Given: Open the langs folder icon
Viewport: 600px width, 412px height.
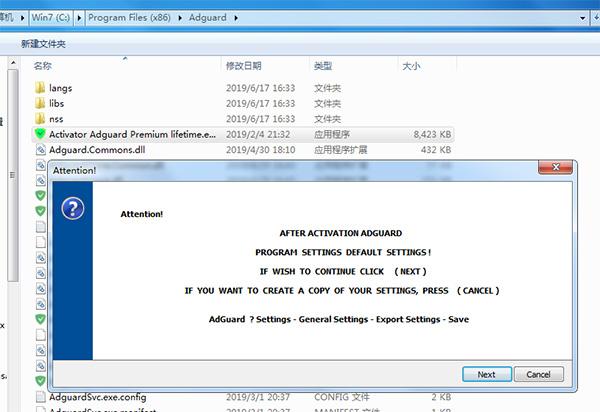Looking at the screenshot, I should tap(40, 88).
